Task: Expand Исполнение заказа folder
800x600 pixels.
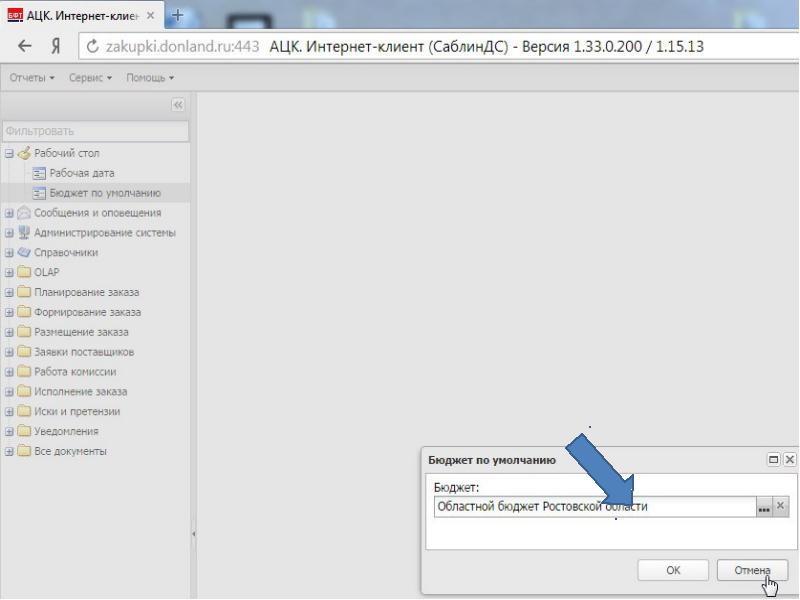Action: coord(9,392)
